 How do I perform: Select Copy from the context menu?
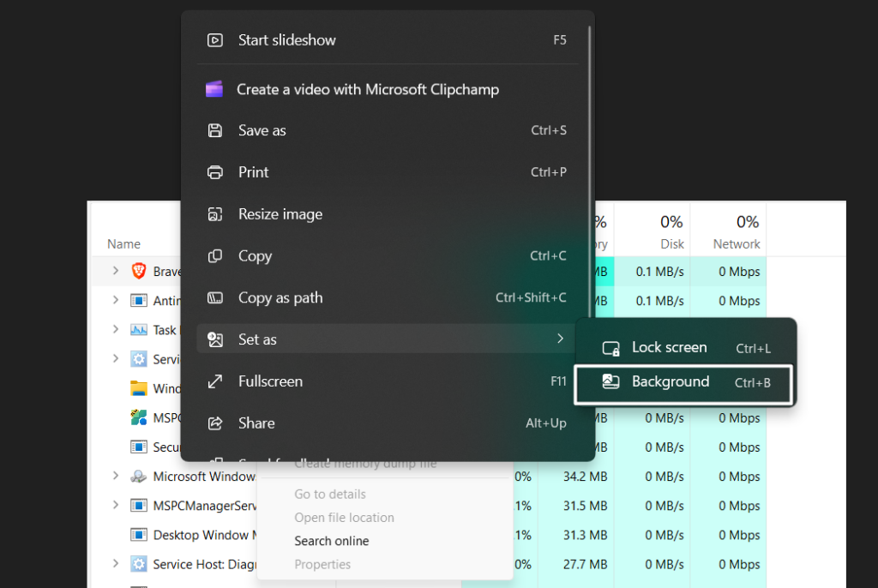point(255,256)
